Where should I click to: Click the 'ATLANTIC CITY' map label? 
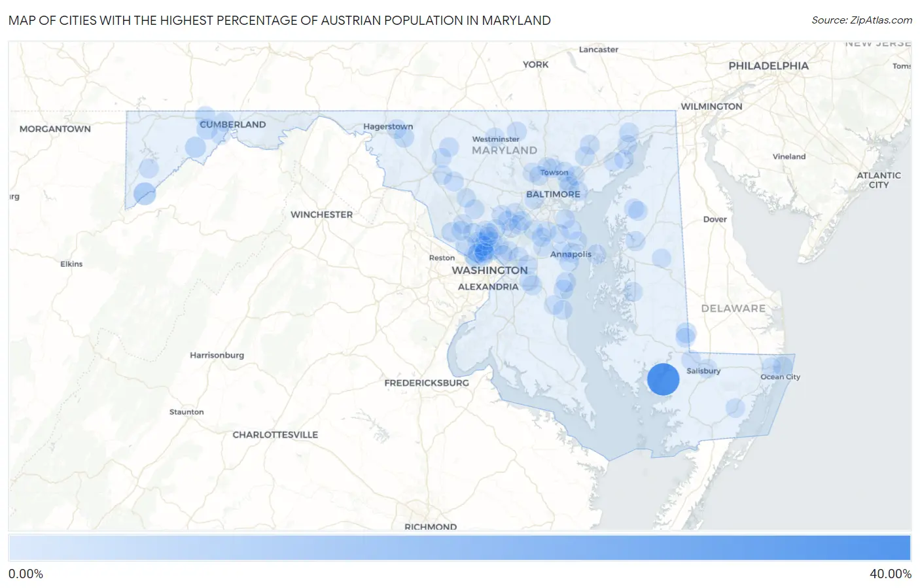click(x=879, y=180)
